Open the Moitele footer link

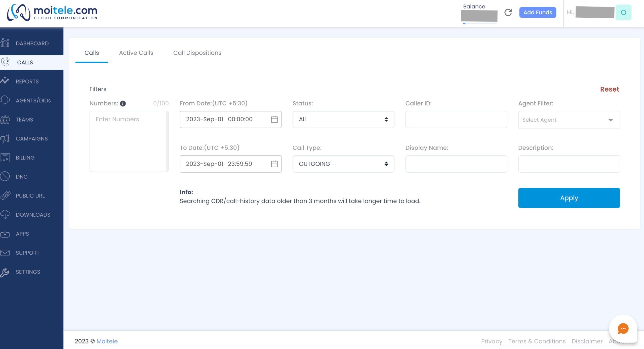tap(107, 341)
